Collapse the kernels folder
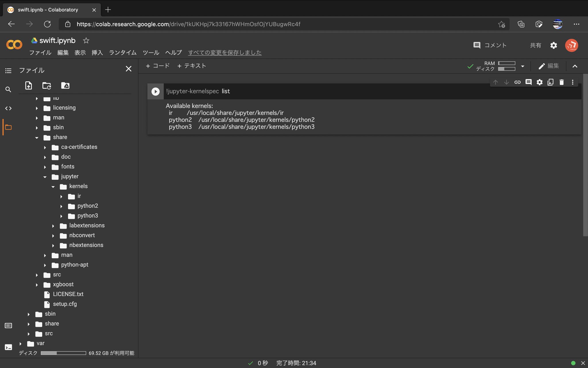 [53, 187]
